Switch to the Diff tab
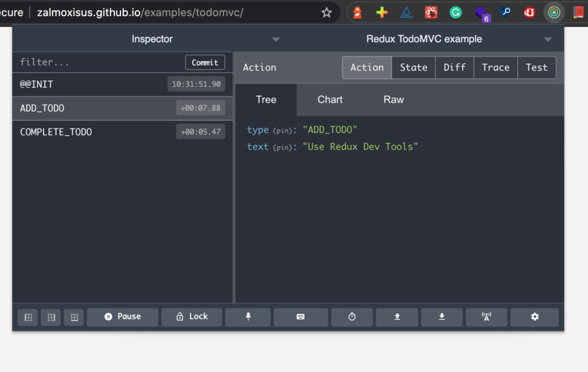588x372 pixels. [454, 68]
